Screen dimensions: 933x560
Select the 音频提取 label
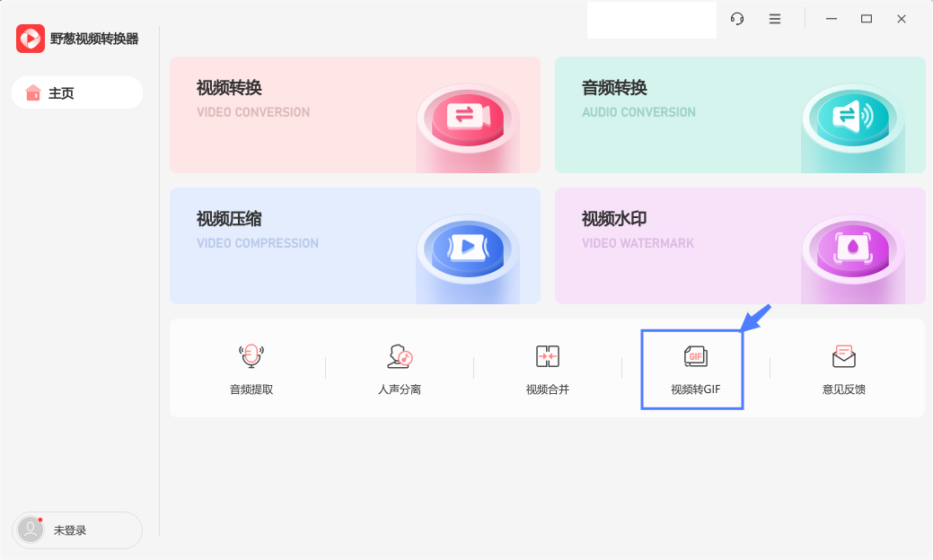[x=251, y=389]
